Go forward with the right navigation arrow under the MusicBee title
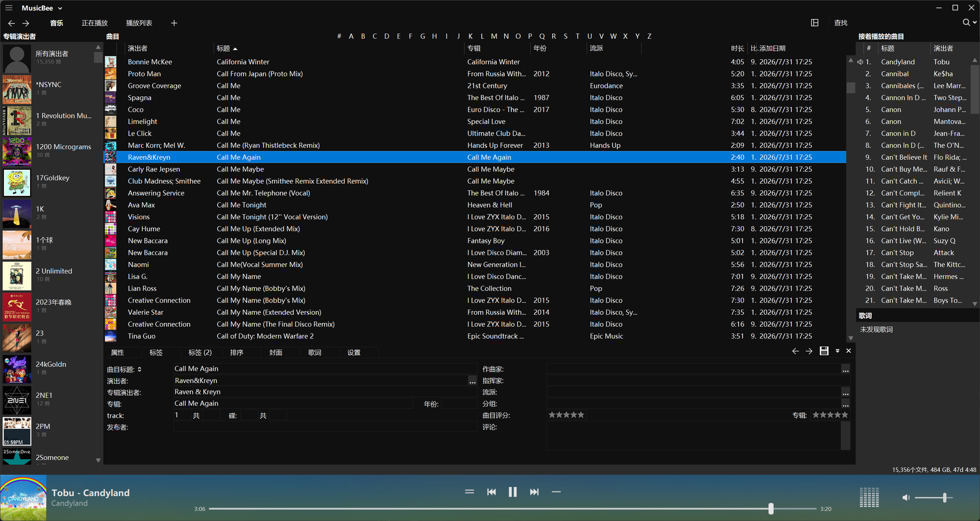 pos(26,23)
